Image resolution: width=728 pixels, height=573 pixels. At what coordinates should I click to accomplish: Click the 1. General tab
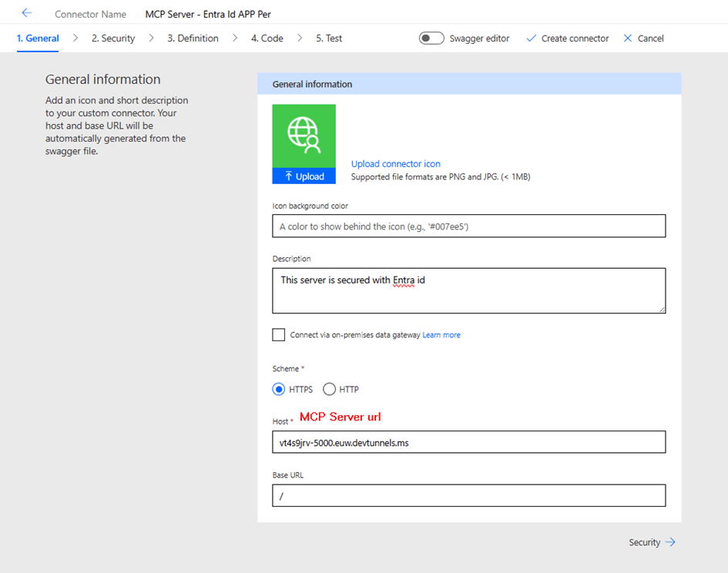(38, 39)
